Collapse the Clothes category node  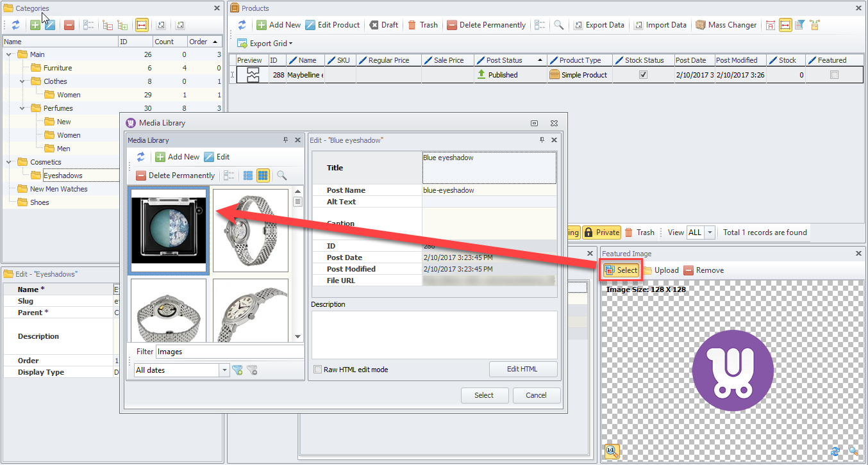[x=22, y=81]
